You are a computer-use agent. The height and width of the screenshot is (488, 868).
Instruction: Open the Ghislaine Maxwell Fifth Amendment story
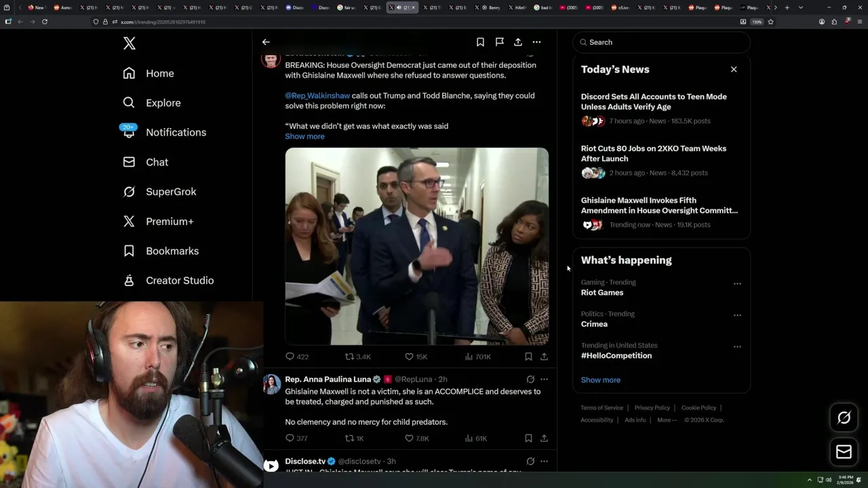tap(661, 212)
